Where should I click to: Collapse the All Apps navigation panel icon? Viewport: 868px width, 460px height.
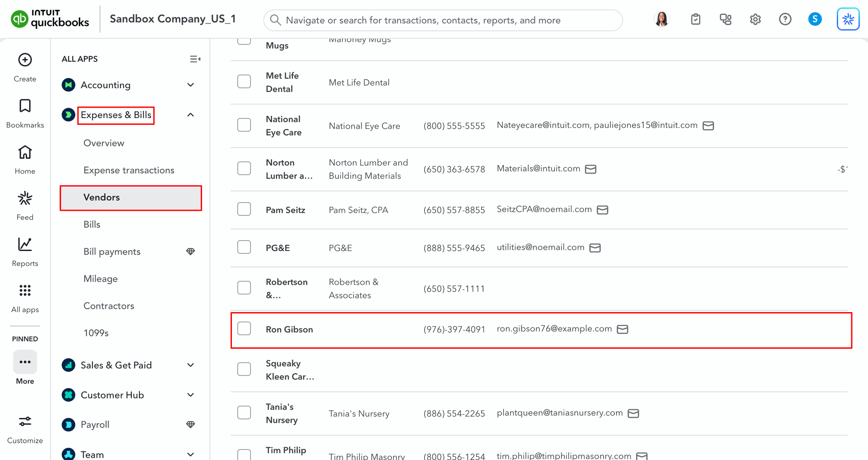click(x=195, y=59)
